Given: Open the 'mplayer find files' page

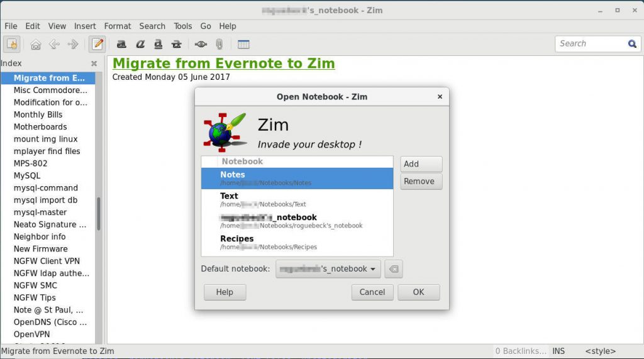Looking at the screenshot, I should coord(47,151).
